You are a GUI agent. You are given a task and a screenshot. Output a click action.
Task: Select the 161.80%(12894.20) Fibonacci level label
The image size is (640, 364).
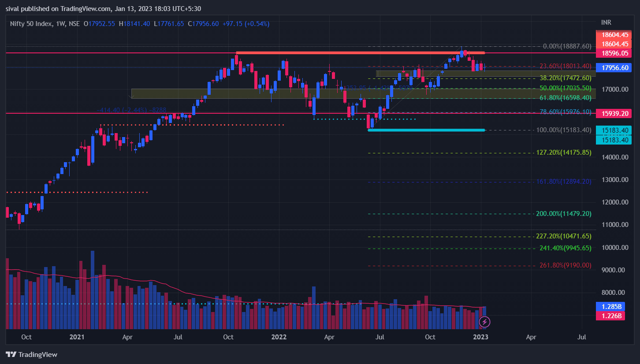564,182
